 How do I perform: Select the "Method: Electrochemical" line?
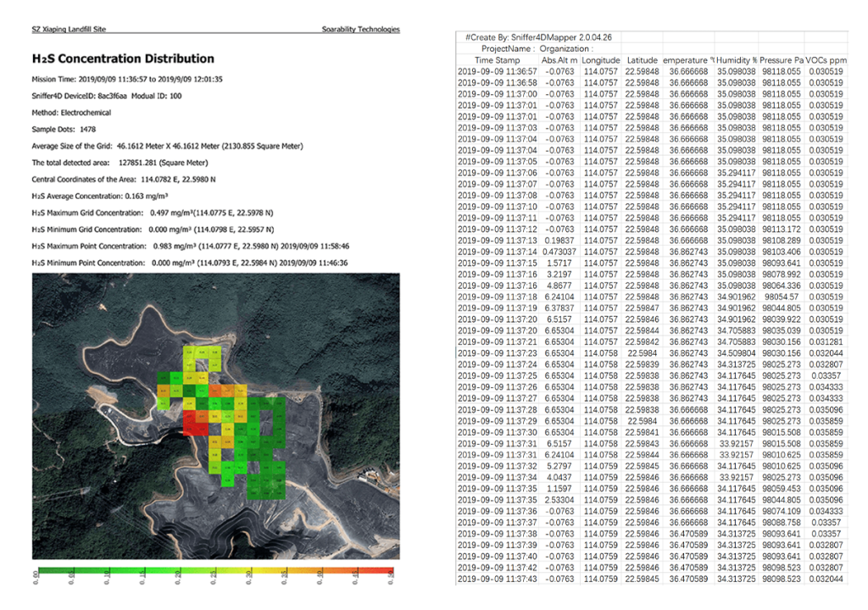71,113
